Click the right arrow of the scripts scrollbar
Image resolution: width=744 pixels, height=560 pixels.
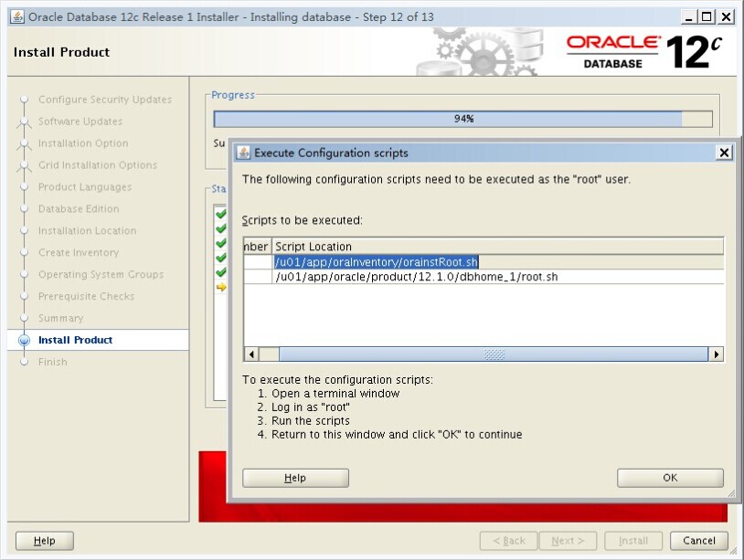pyautogui.click(x=717, y=354)
